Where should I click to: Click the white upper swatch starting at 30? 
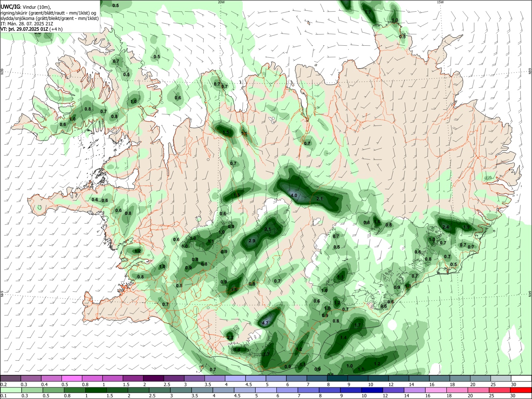coord(521,378)
